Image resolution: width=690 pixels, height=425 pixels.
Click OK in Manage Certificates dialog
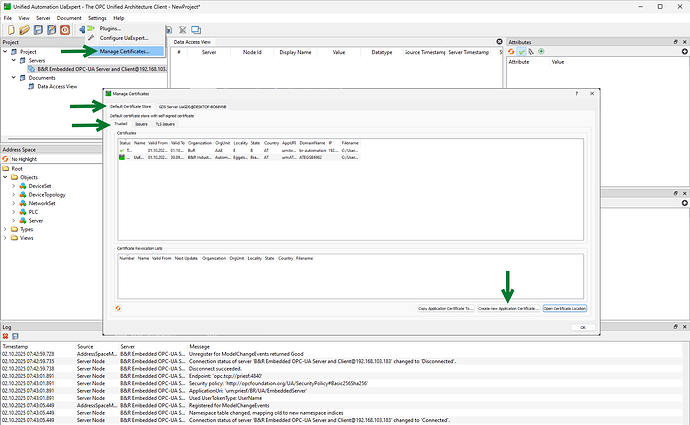(583, 327)
